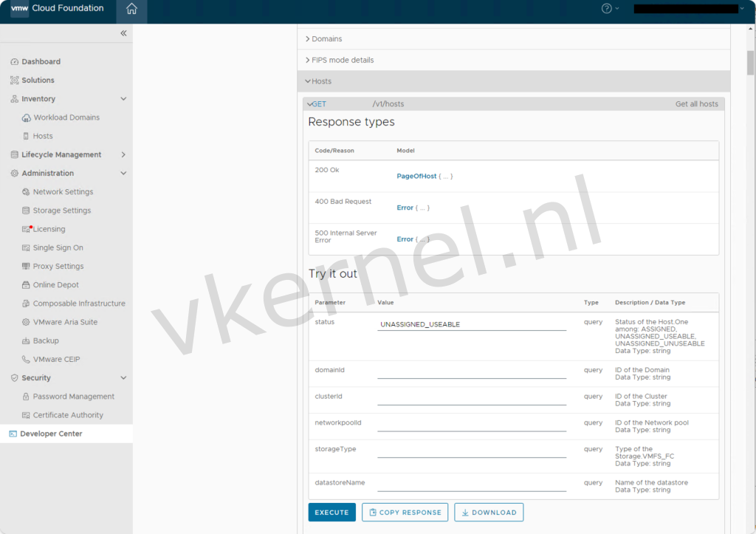Open Backup from its sidebar icon
The image size is (756, 534).
tap(24, 340)
